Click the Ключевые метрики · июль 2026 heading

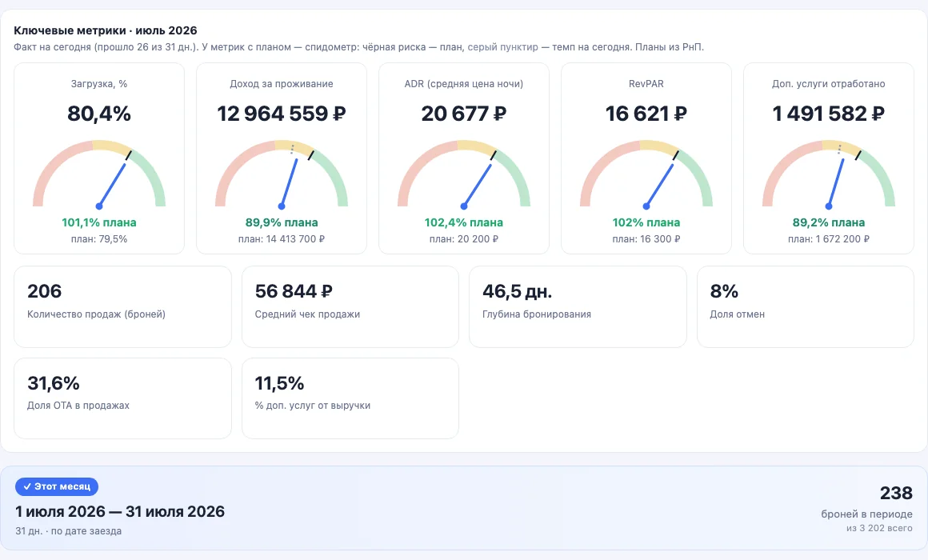click(106, 30)
